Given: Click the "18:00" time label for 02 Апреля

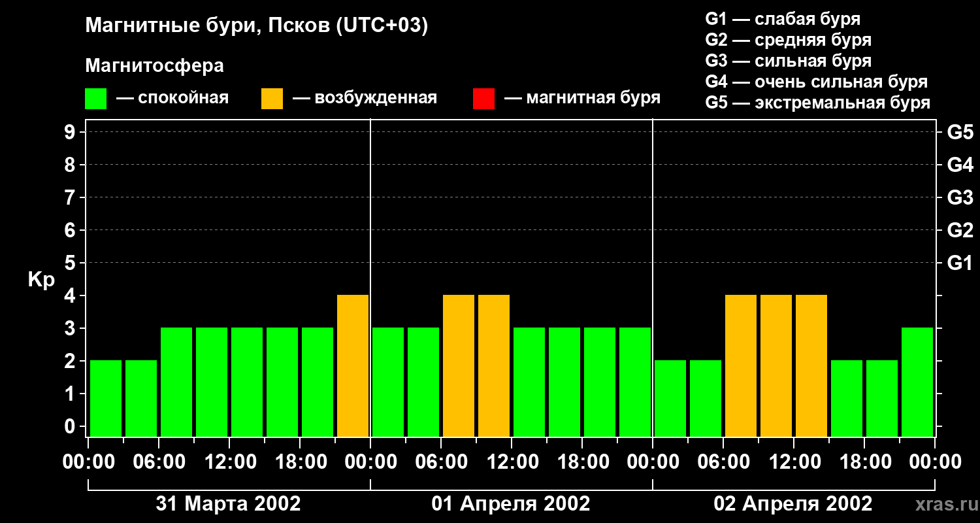Looking at the screenshot, I should click(864, 462).
